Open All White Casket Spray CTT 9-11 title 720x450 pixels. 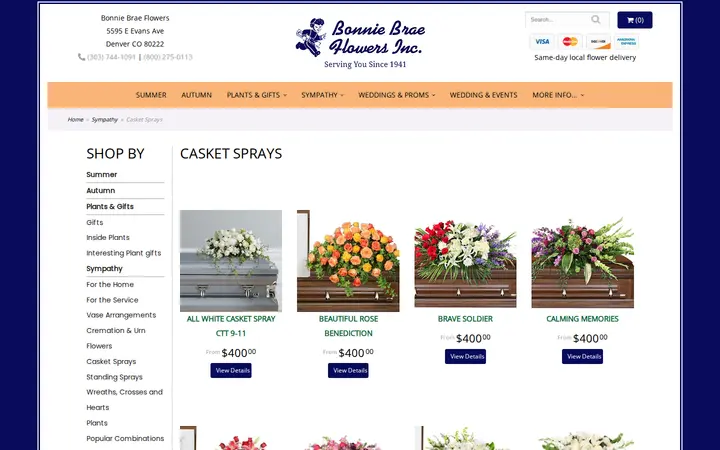point(231,326)
